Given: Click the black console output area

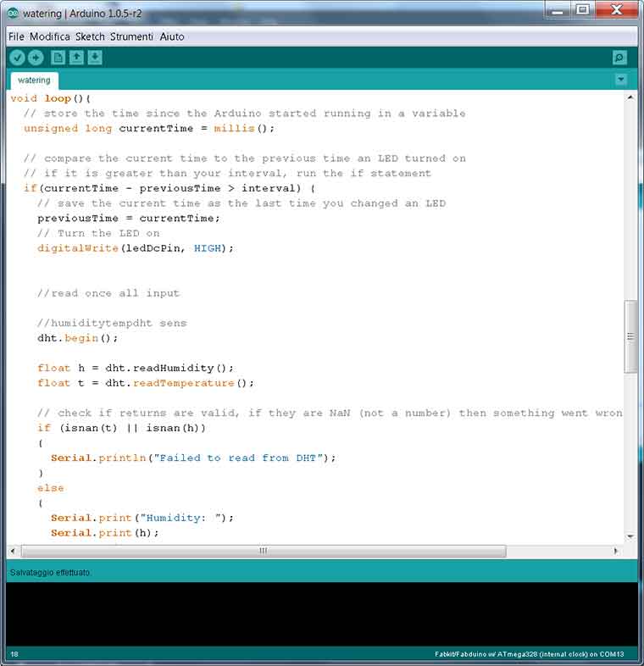Looking at the screenshot, I should click(321, 614).
